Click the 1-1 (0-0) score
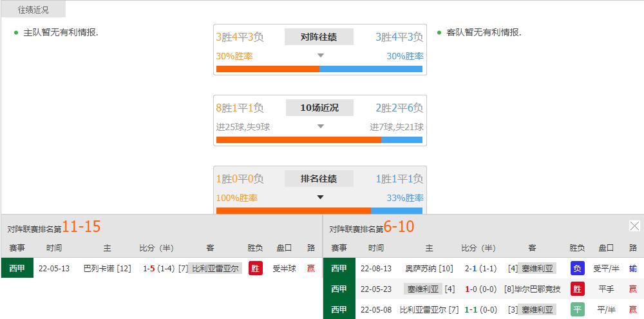644x319 pixels. coord(480,309)
